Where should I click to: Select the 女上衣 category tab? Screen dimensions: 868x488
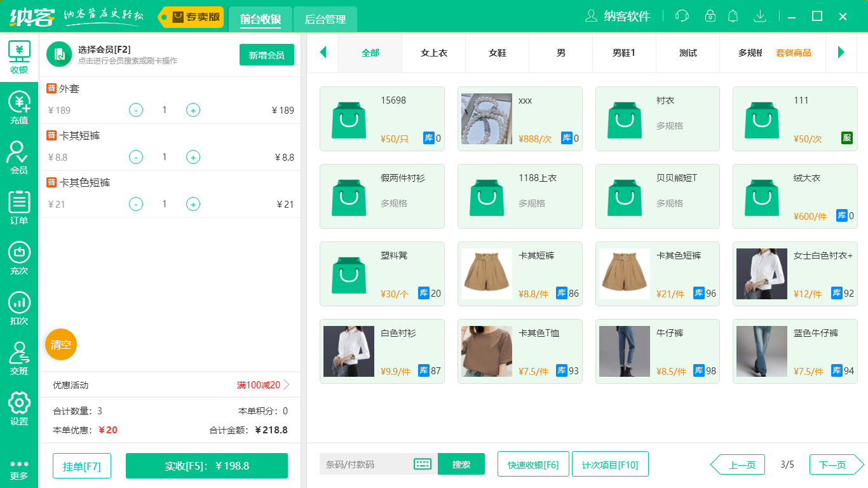click(x=433, y=53)
